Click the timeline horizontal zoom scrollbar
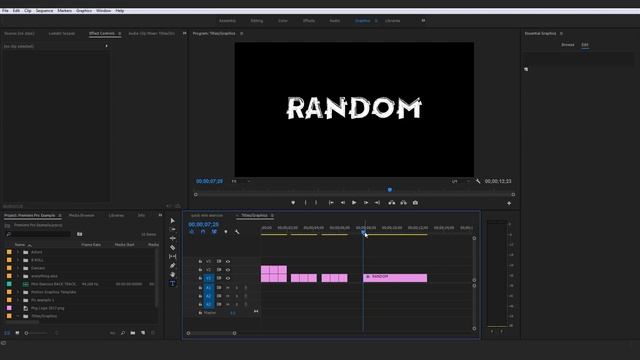Viewport: 640px width, 360px height. coord(211,333)
